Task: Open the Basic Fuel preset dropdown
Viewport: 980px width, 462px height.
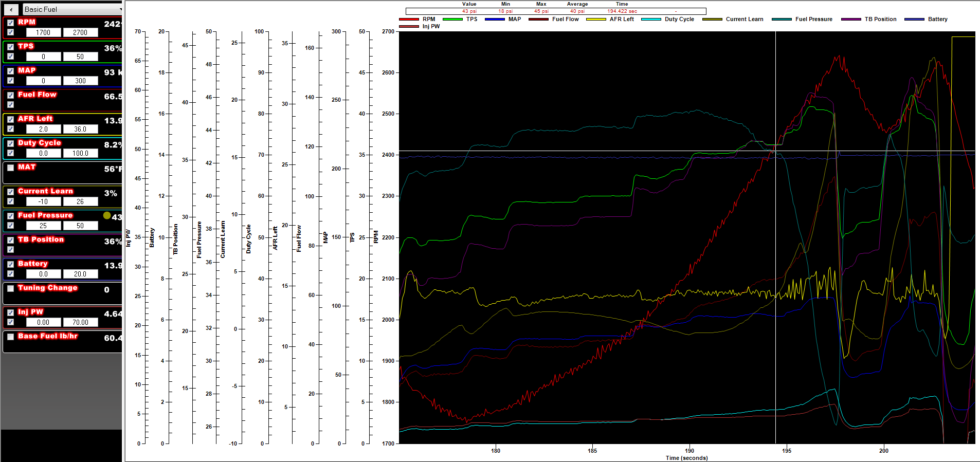Action: point(72,9)
